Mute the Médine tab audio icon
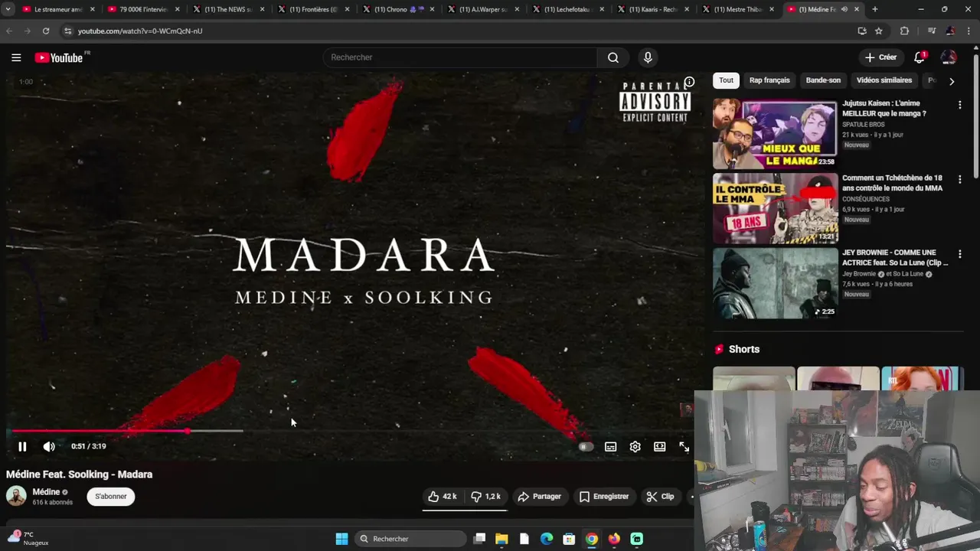Viewport: 980px width, 551px height. (844, 9)
